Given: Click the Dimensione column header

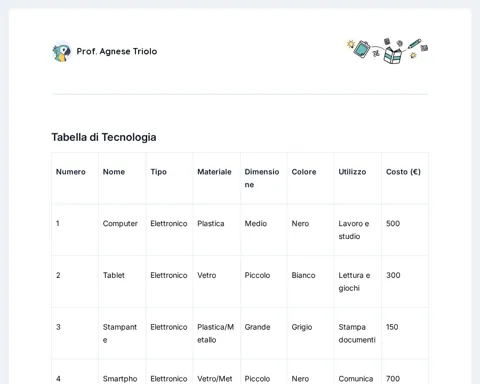Looking at the screenshot, I should pos(262,178).
